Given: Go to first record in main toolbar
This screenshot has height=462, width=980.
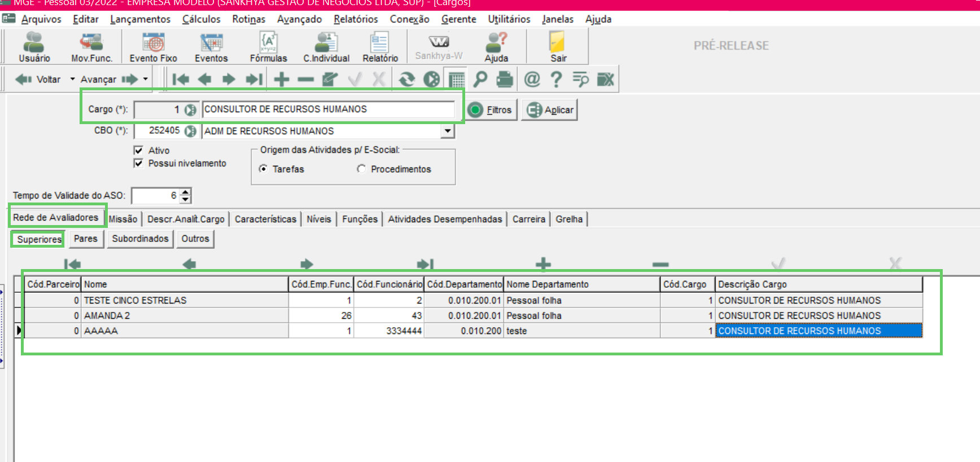Looking at the screenshot, I should click(x=181, y=80).
